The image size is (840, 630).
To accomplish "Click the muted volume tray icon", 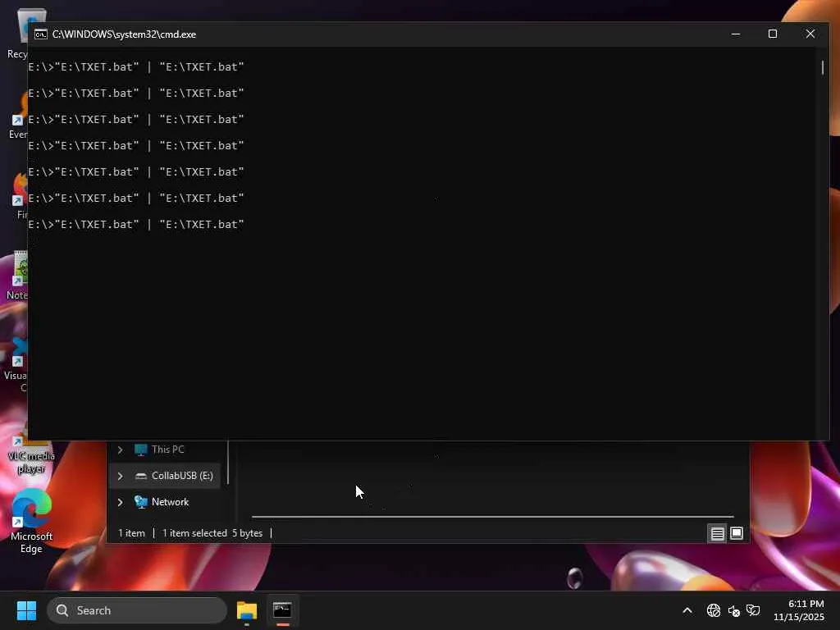I will click(x=734, y=610).
